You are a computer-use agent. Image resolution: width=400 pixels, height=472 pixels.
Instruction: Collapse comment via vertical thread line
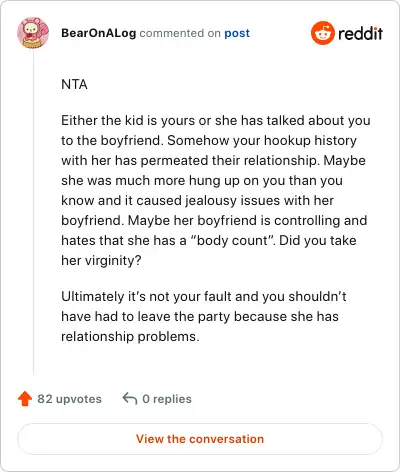pos(33,212)
